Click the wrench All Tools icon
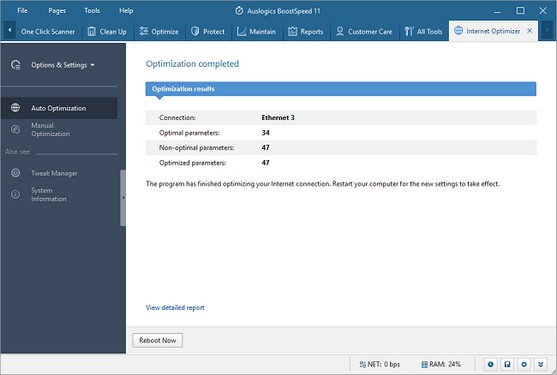Viewport: 557px width, 375px height. 409,32
